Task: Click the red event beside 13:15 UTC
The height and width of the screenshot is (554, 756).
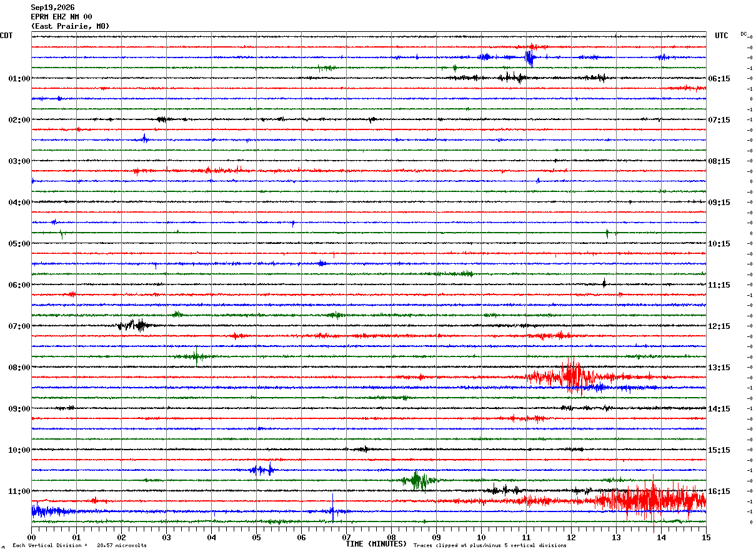Action: tap(575, 377)
